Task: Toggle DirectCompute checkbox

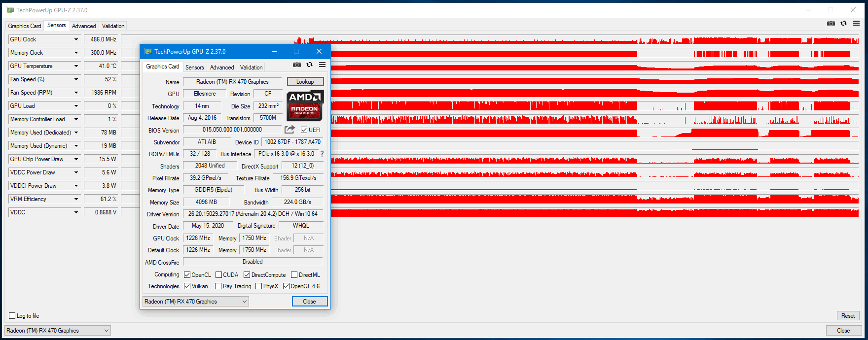Action: [x=247, y=275]
